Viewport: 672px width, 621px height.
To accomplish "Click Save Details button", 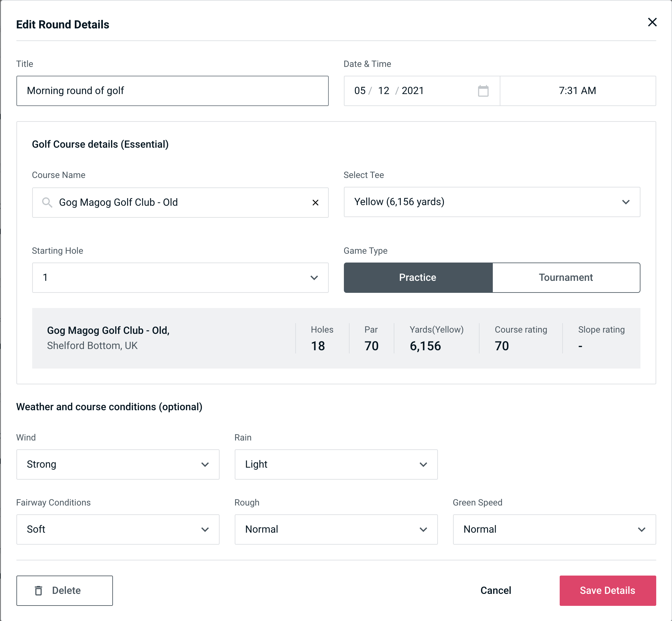I will pyautogui.click(x=607, y=590).
